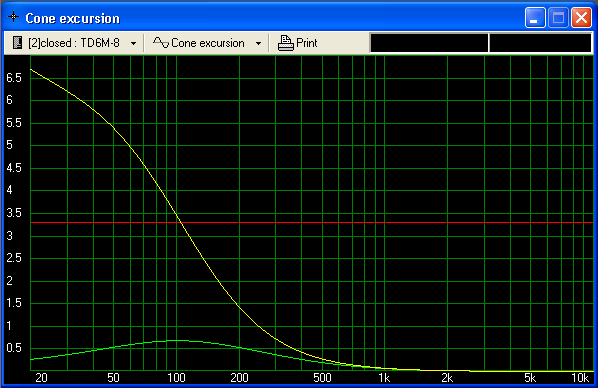Image resolution: width=598 pixels, height=388 pixels.
Task: Click the 50 frequency axis label
Action: click(x=113, y=378)
